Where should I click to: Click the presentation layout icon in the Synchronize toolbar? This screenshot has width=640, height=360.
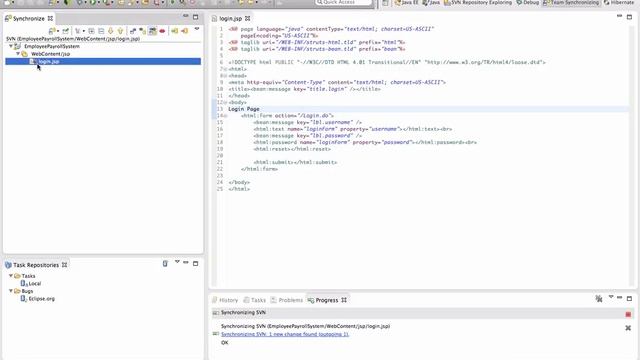[x=78, y=31]
